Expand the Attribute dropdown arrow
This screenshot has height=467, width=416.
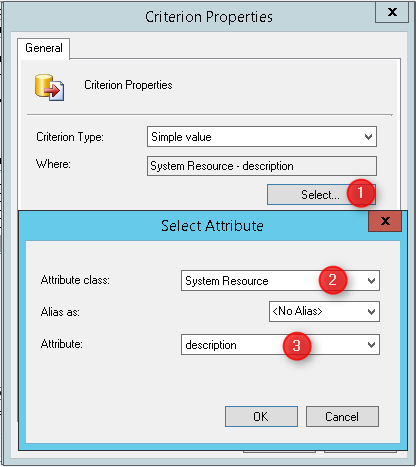click(x=371, y=345)
